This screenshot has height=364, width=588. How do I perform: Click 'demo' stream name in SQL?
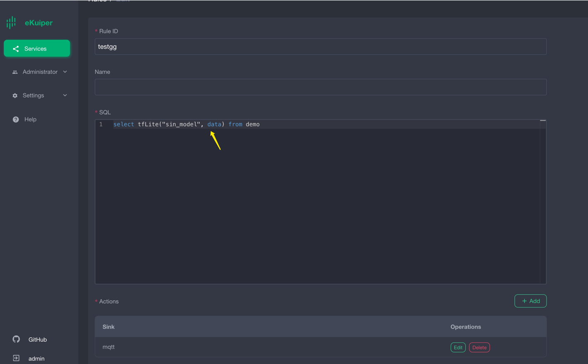click(x=253, y=124)
